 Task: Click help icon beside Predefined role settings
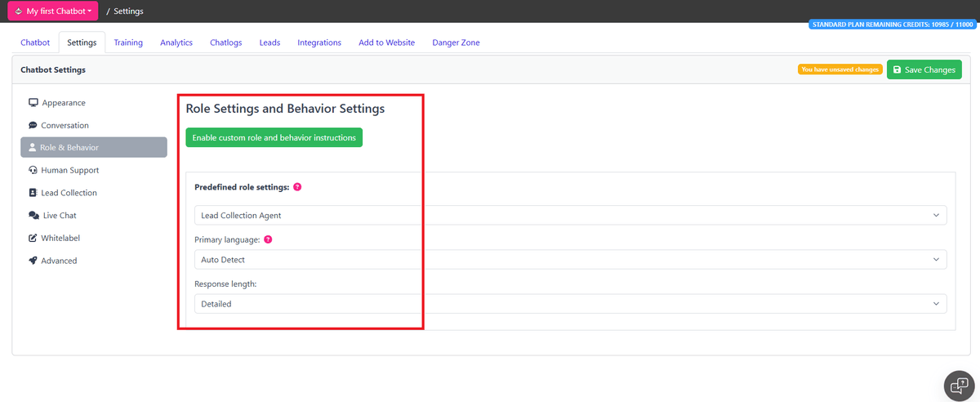(x=297, y=187)
